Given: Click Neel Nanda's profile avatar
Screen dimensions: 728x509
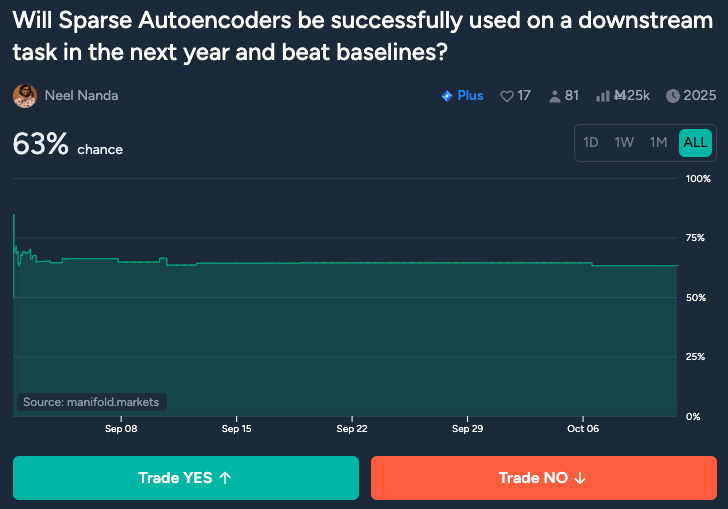Looking at the screenshot, I should point(24,96).
